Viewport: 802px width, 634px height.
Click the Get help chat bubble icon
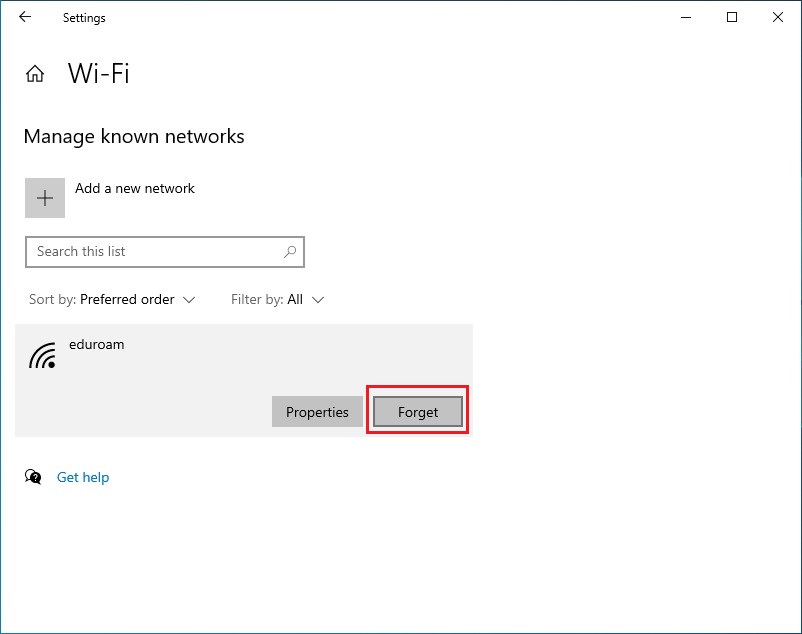click(x=33, y=477)
